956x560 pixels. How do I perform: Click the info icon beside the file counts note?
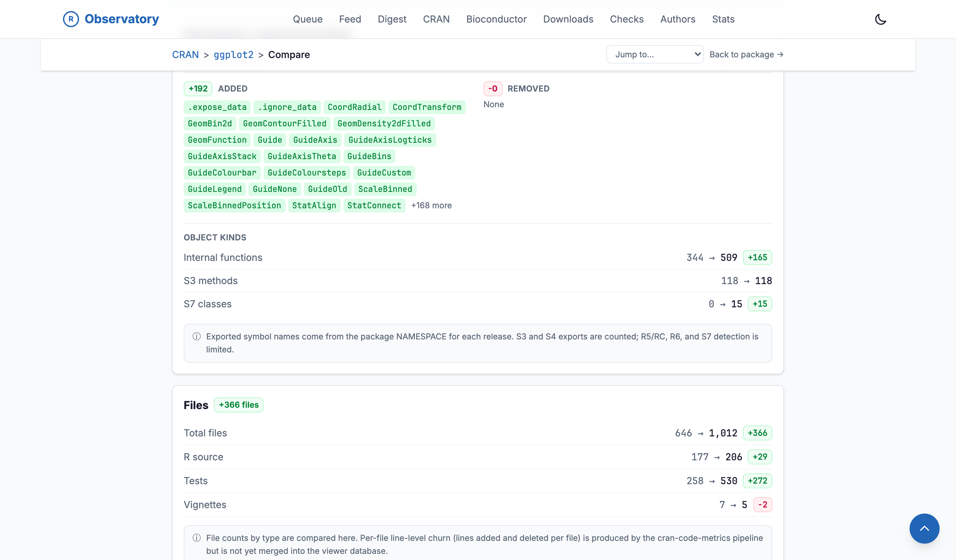coord(197,537)
